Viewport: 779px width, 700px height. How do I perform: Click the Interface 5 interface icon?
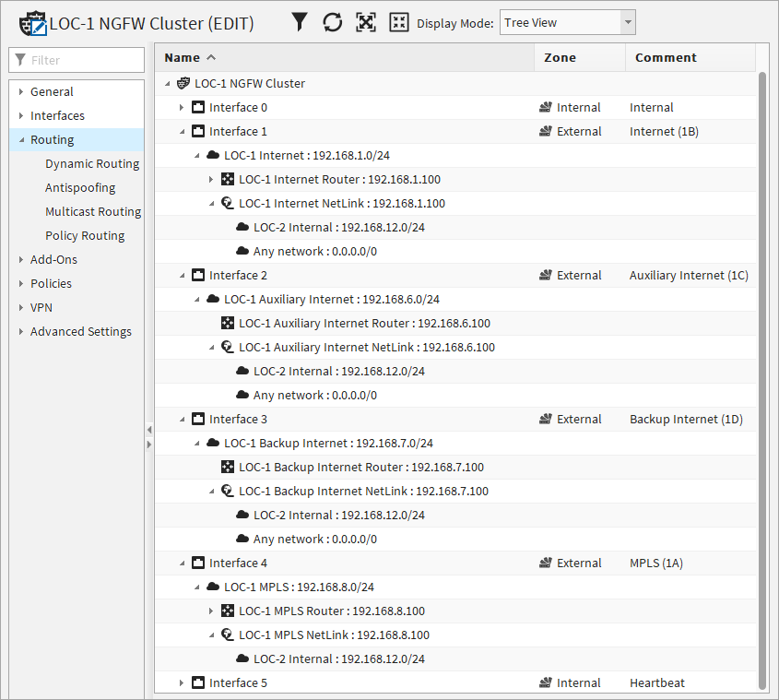[x=198, y=682]
